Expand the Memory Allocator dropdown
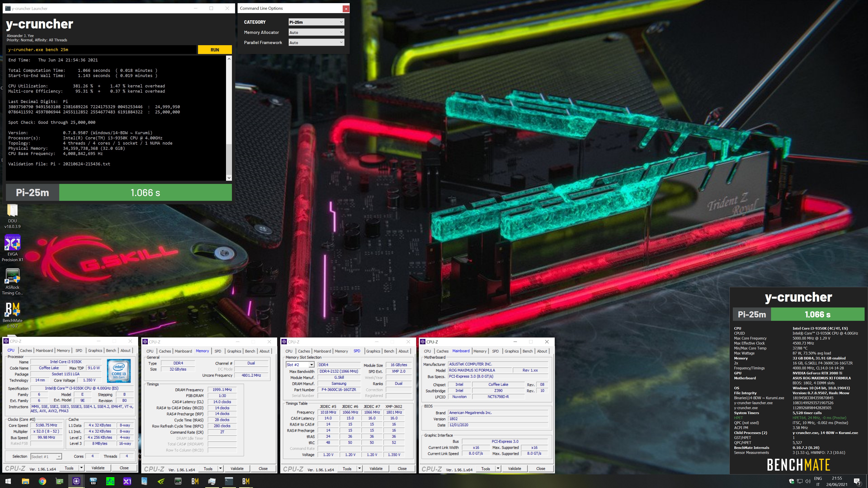The height and width of the screenshot is (488, 868). click(x=316, y=32)
